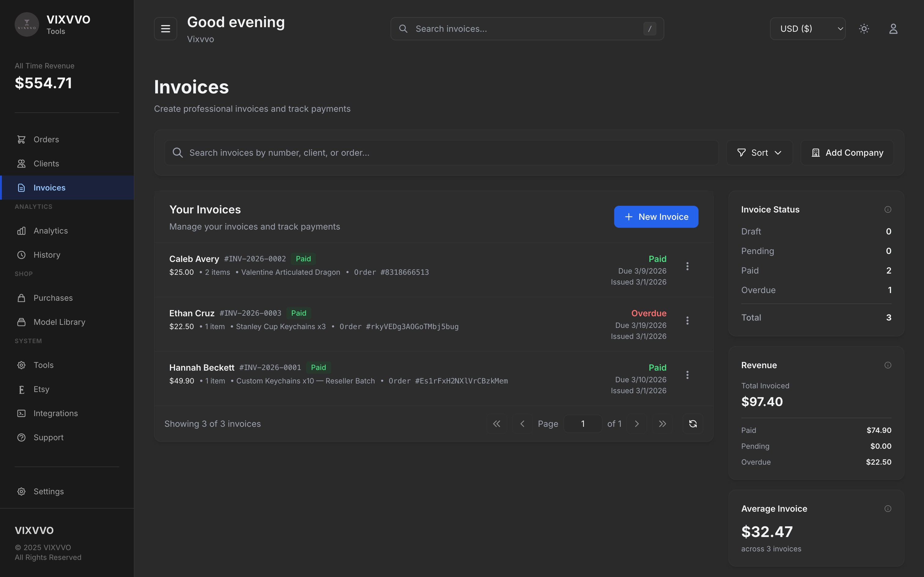Click Average Invoice info icon
This screenshot has height=577, width=924.
pos(888,509)
